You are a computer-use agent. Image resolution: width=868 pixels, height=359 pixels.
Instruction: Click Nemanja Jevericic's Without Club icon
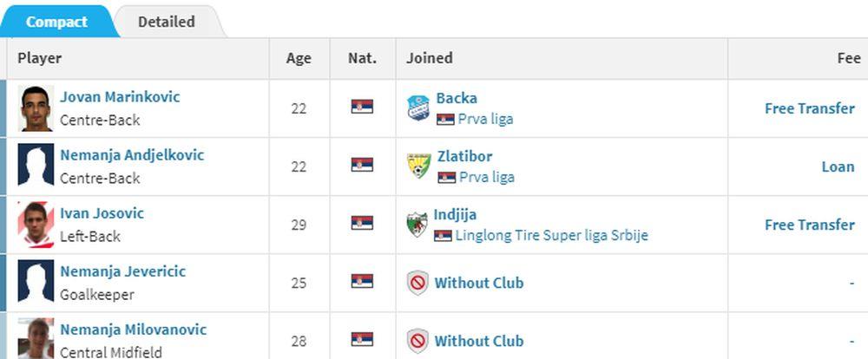tap(418, 283)
